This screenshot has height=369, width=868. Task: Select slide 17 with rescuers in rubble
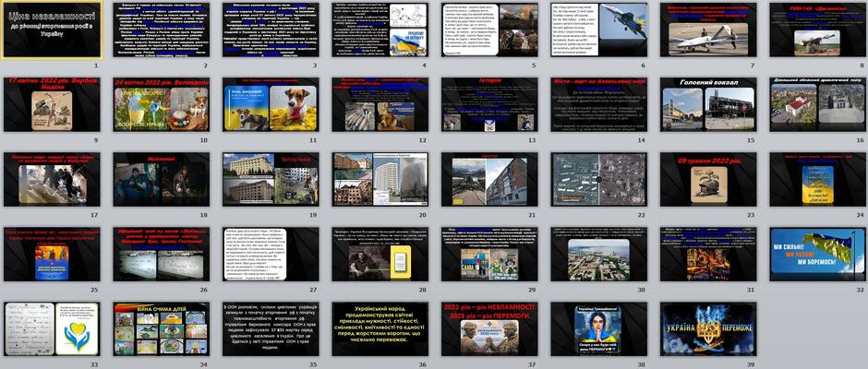pos(52,179)
